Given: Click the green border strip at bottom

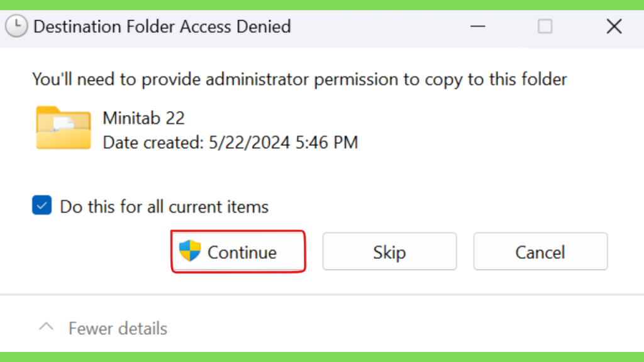Looking at the screenshot, I should tap(322, 357).
